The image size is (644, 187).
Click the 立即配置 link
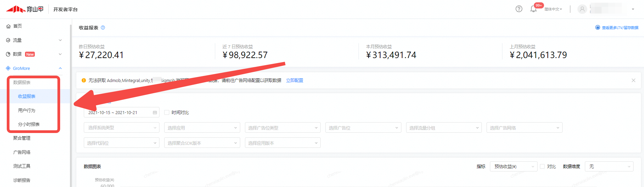tap(294, 80)
